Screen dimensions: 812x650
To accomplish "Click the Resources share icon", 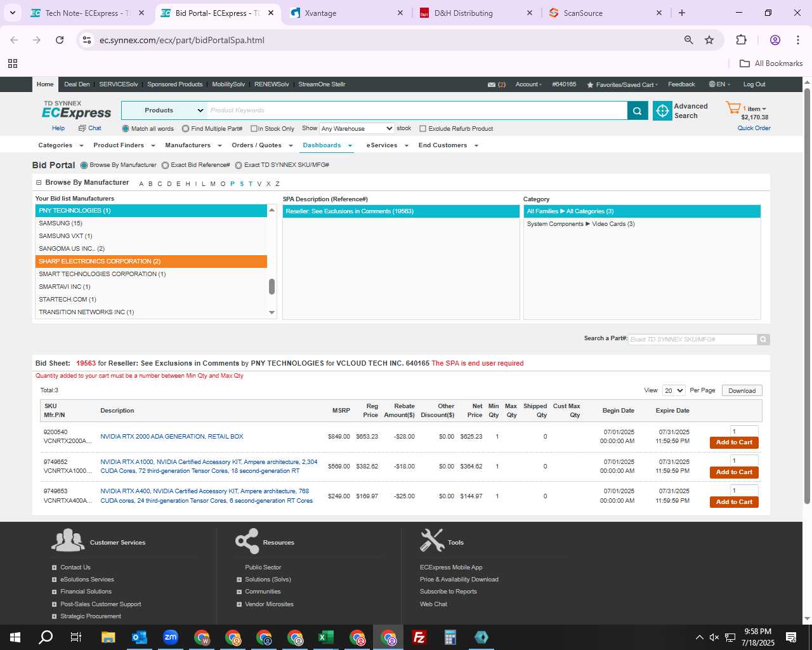I will point(247,541).
